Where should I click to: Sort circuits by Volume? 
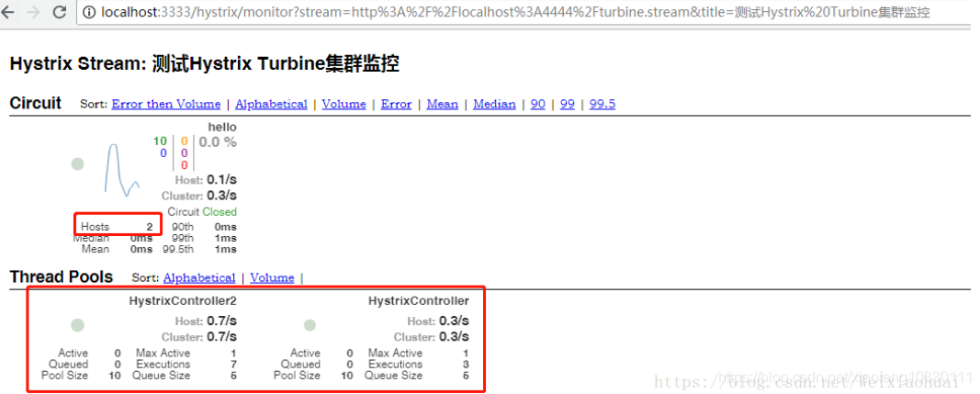click(x=344, y=104)
